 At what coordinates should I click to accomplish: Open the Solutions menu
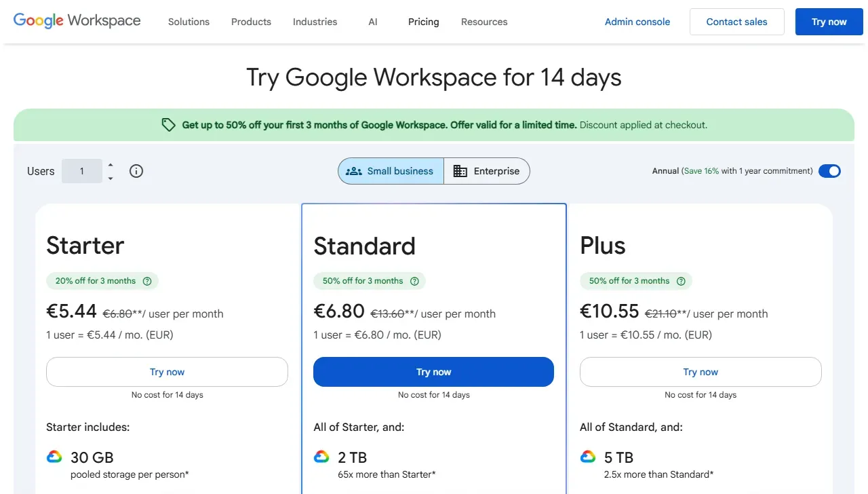[189, 22]
